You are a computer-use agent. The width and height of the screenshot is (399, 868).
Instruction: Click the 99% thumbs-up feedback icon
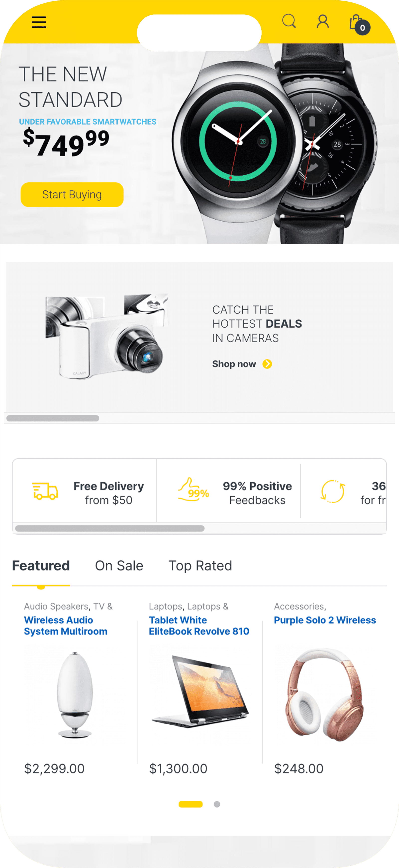pos(194,490)
